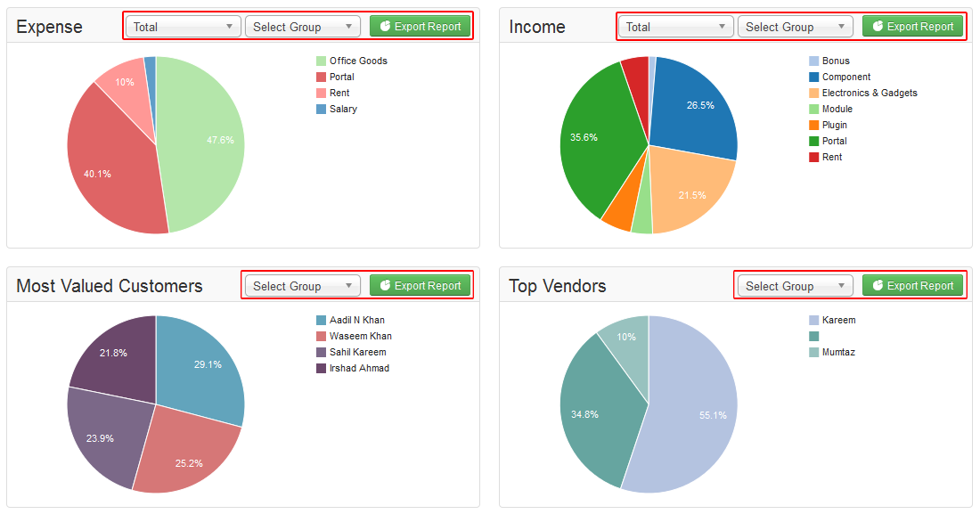Click the Module legend color swatch

813,109
